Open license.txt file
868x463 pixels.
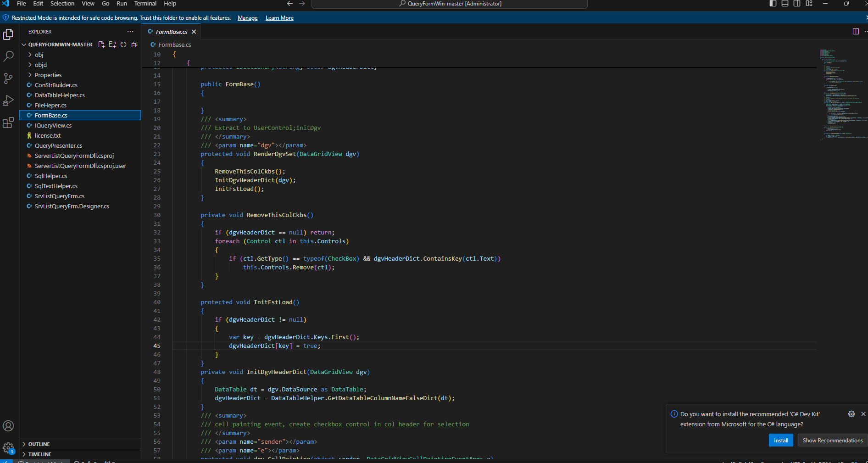(48, 135)
